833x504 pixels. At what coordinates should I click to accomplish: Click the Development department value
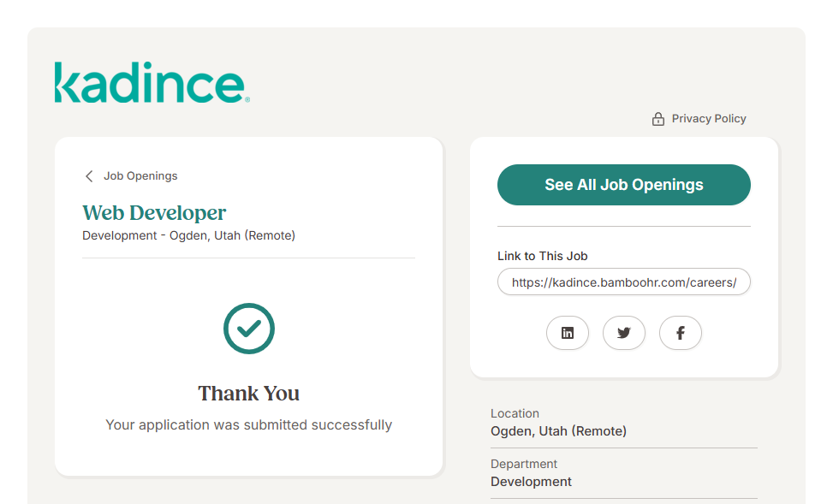[531, 482]
